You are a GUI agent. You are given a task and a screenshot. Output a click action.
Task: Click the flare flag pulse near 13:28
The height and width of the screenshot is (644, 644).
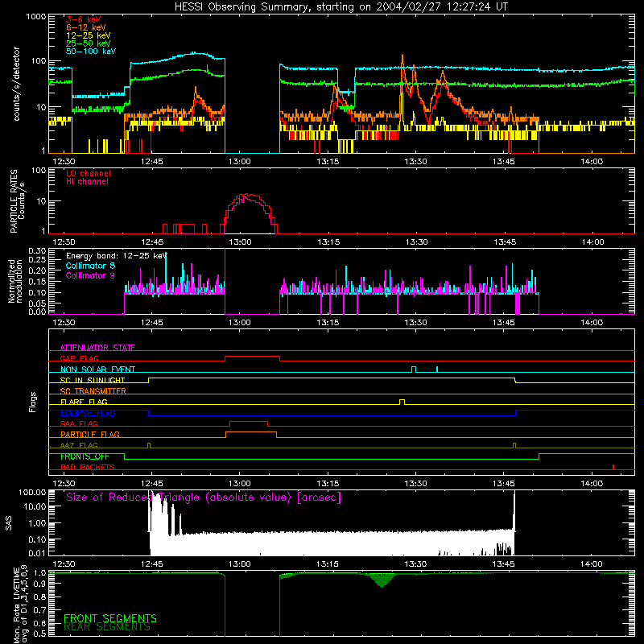402,402
